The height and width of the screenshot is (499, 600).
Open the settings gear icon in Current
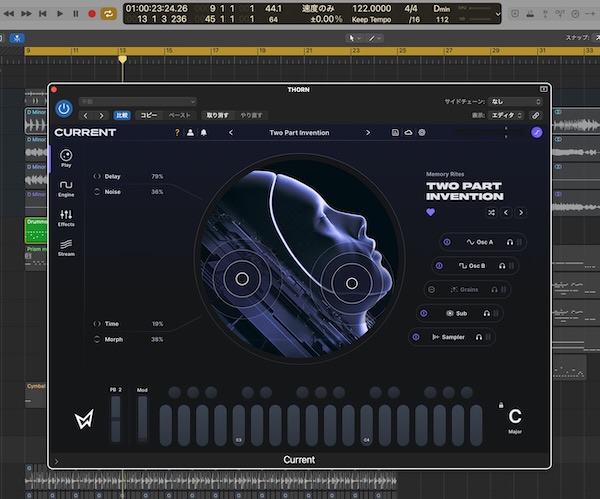[x=422, y=133]
